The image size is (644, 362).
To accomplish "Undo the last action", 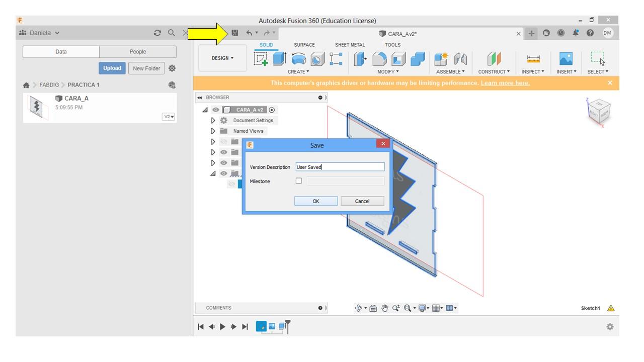I will tap(249, 33).
